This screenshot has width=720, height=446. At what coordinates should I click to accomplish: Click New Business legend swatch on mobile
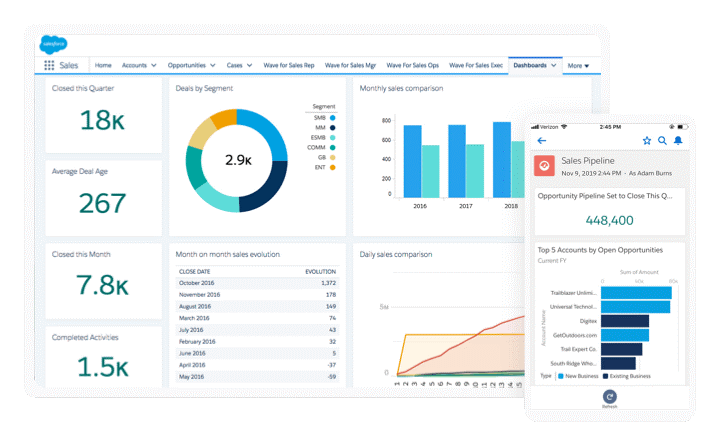point(561,376)
